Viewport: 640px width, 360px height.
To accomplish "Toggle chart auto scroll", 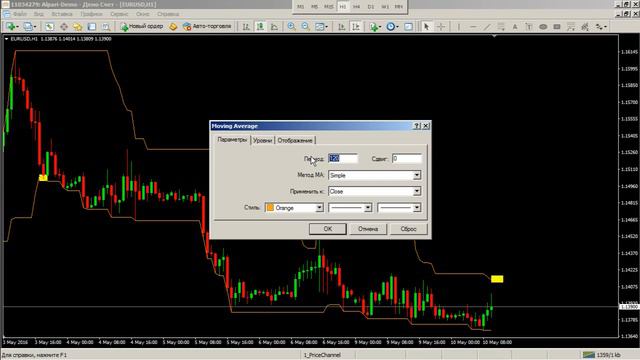I will click(x=342, y=27).
